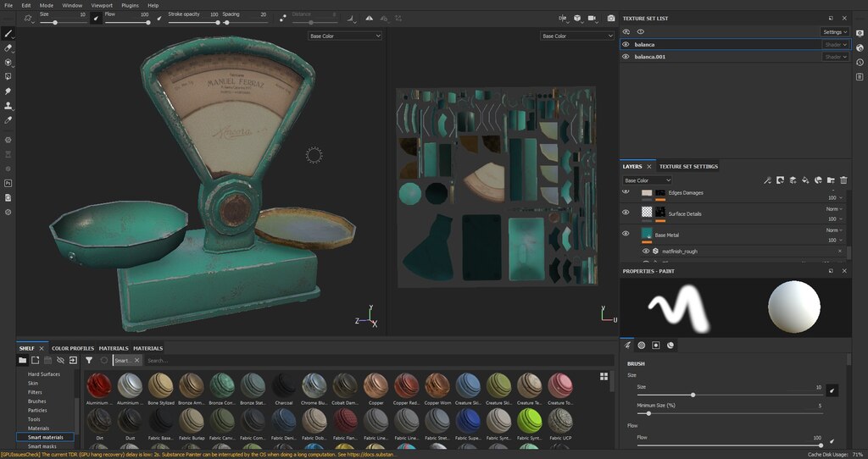Toggle flow pen pressure icon
Image resolution: width=868 pixels, height=459 pixels.
[159, 18]
